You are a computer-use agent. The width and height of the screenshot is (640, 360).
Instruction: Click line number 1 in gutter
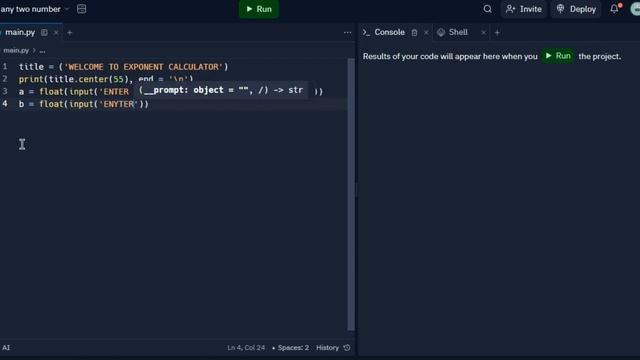(5, 67)
